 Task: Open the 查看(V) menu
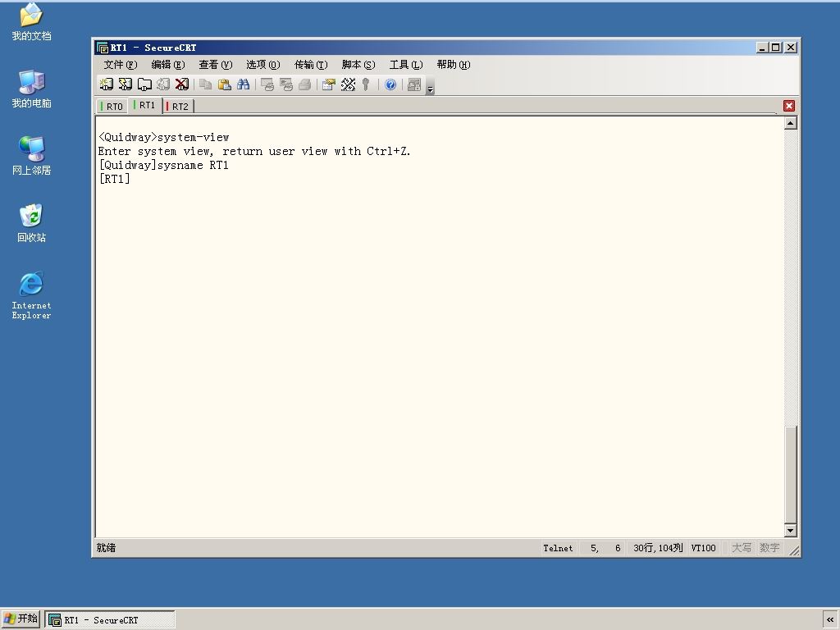(x=216, y=65)
